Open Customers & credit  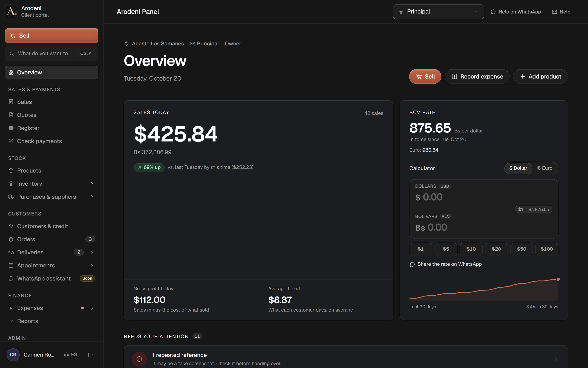click(x=51, y=226)
